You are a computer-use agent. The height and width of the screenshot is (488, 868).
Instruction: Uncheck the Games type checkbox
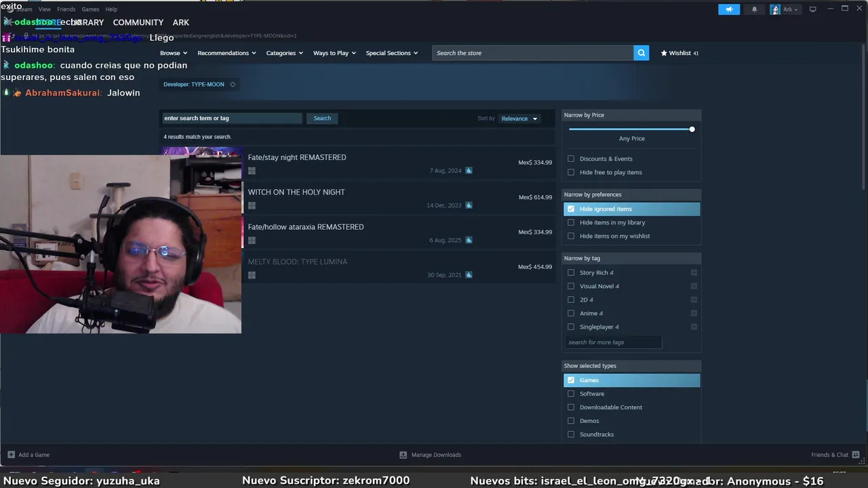[x=571, y=380]
